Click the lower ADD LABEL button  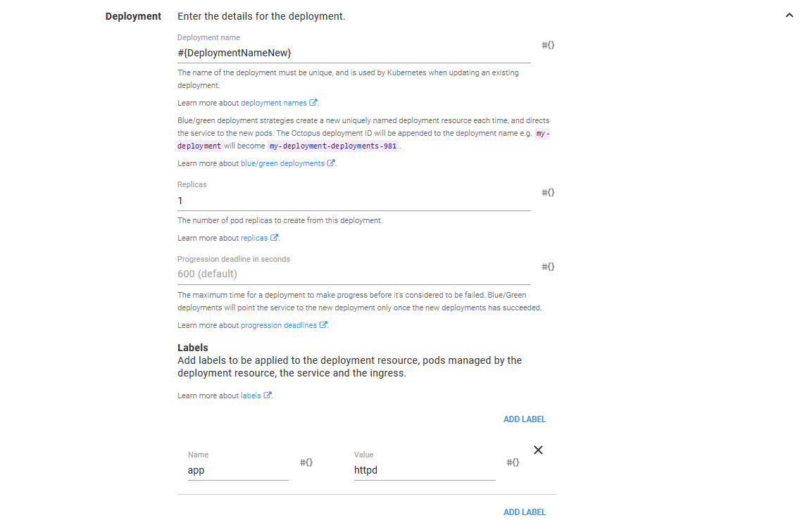coord(524,512)
